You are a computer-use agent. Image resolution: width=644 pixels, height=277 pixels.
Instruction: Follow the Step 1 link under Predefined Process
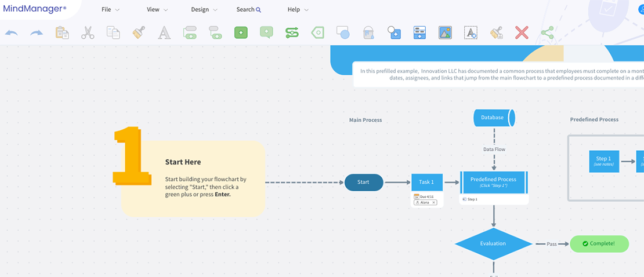click(x=471, y=199)
